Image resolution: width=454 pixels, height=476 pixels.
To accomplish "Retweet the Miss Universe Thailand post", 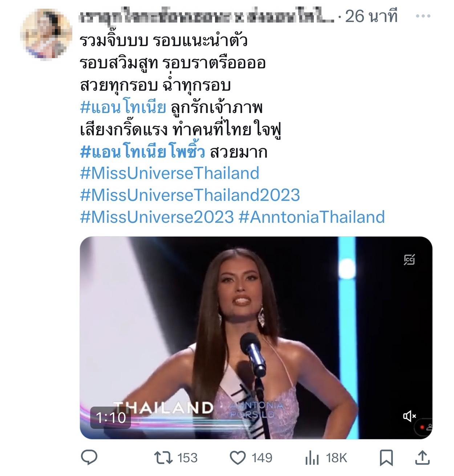I will (x=164, y=457).
